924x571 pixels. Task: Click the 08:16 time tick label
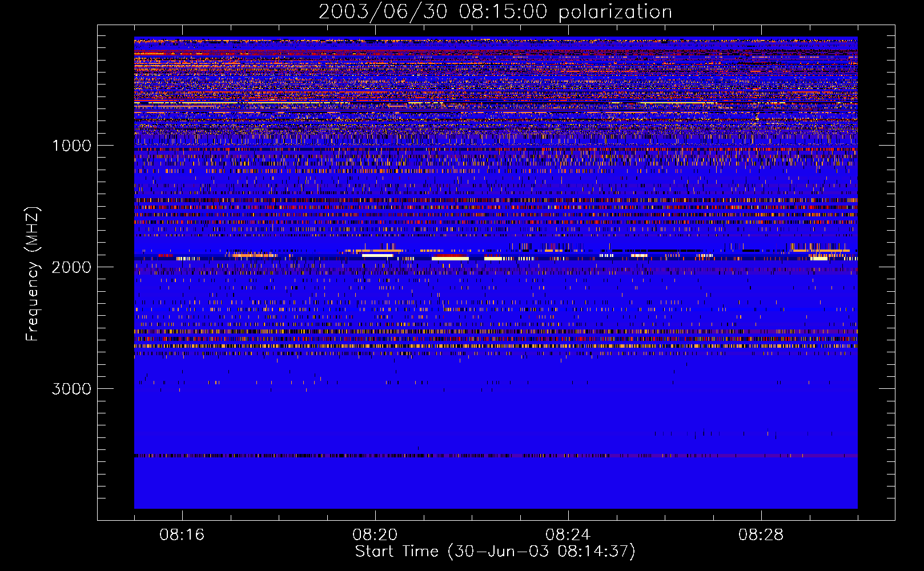[x=182, y=535]
